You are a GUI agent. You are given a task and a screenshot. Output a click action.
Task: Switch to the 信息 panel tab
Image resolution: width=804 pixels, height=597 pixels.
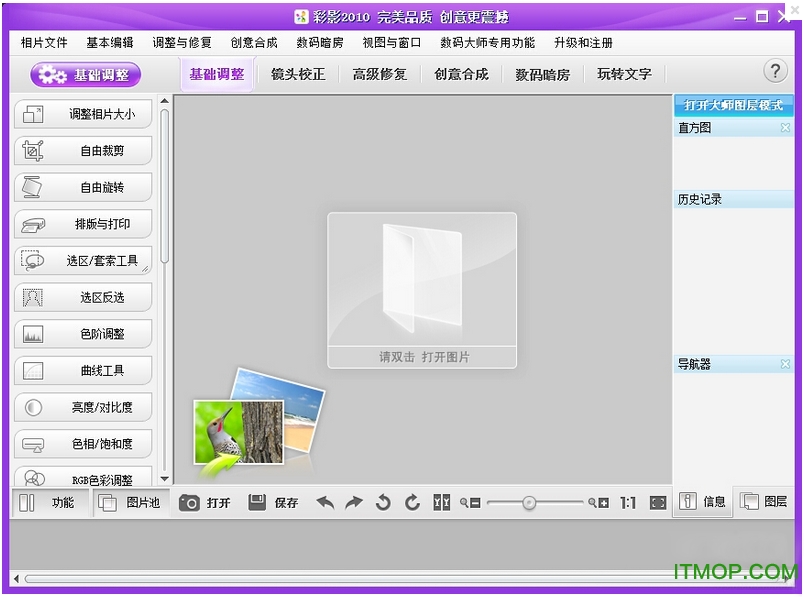(x=703, y=502)
